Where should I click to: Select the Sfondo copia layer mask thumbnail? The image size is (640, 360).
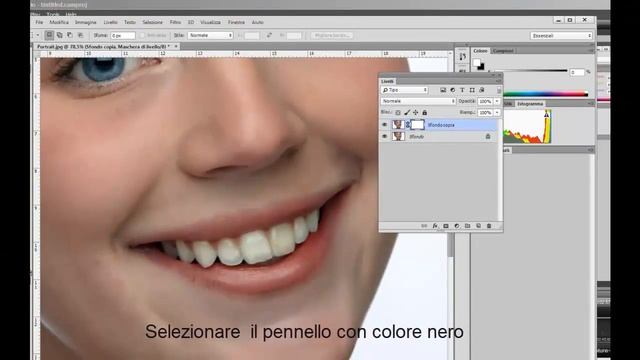417,124
